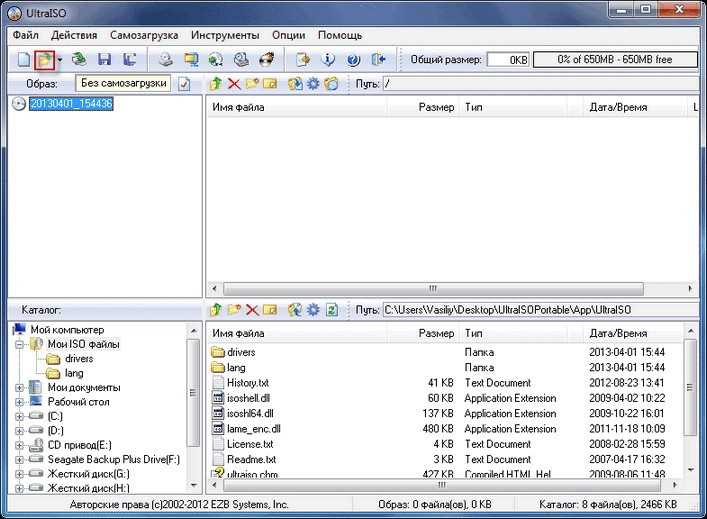Click New Folder icon in image toolbar
The height and width of the screenshot is (519, 707).
[x=252, y=83]
